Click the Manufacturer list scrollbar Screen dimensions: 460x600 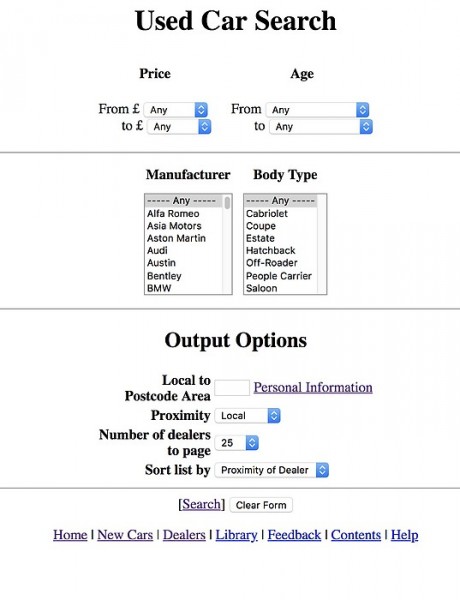point(227,244)
